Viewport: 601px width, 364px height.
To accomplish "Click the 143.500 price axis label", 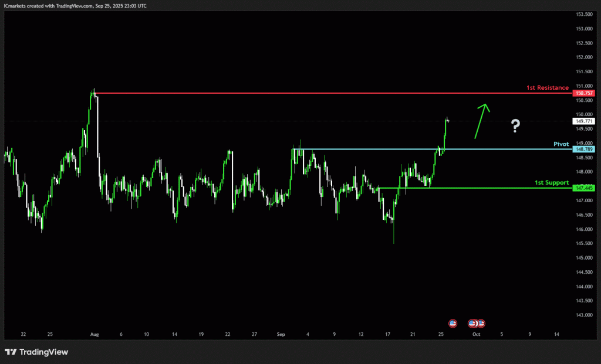I will 584,301.
